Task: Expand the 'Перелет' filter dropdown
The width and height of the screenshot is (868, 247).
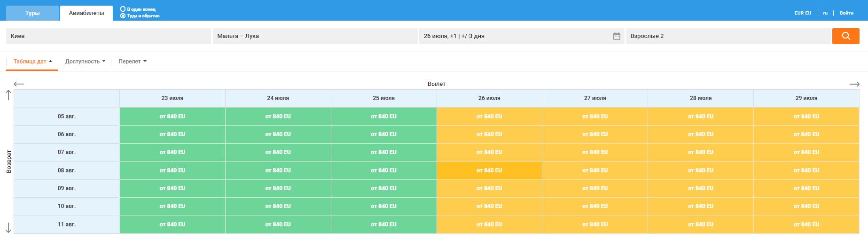Action: pyautogui.click(x=133, y=62)
